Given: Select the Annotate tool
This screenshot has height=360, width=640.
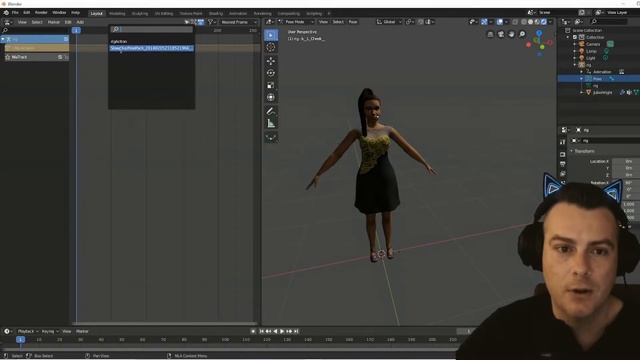Looking at the screenshot, I should click(x=271, y=111).
